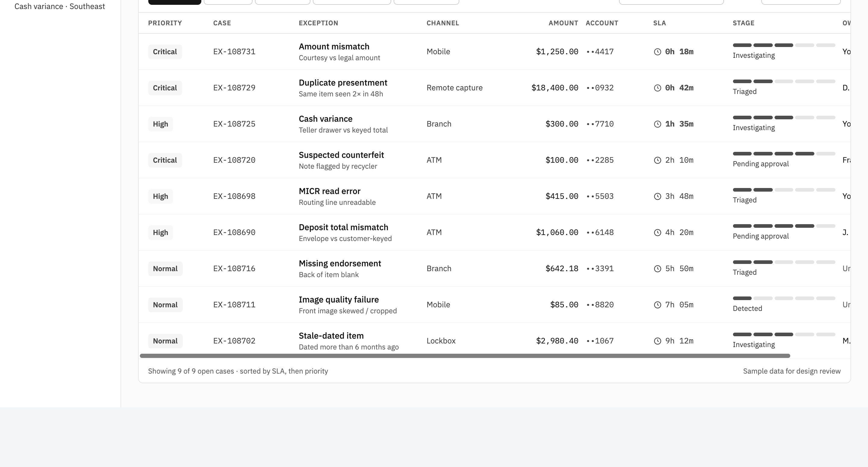Click the clock icon beside 0h 42m

click(657, 88)
